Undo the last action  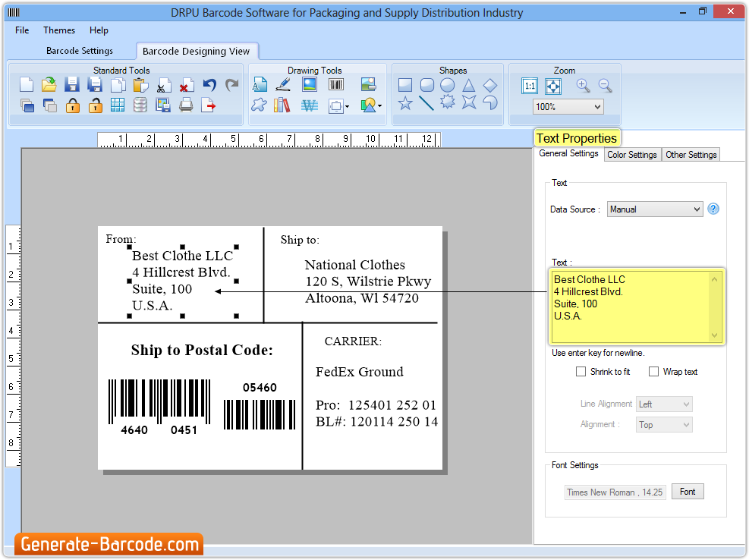[x=209, y=85]
